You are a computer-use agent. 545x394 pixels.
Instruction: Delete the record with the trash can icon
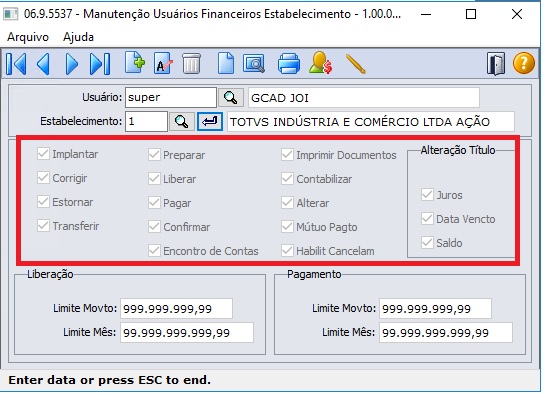pyautogui.click(x=192, y=63)
